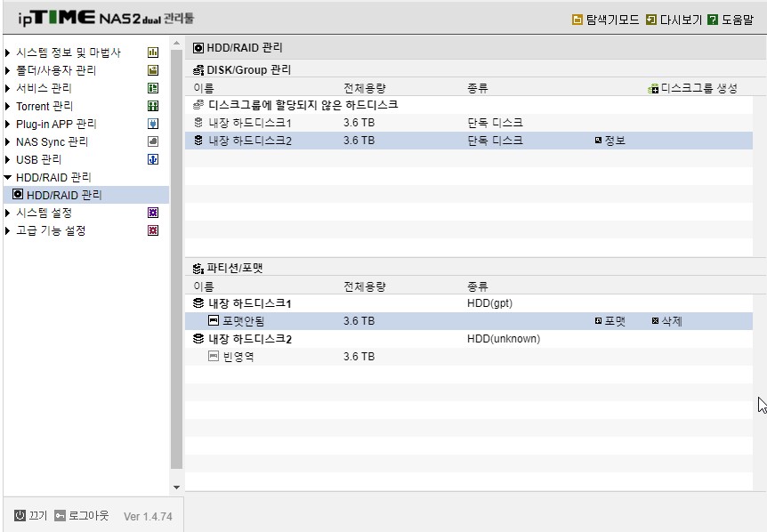The width and height of the screenshot is (767, 532).
Task: Click the 시스템 설정 purple icon
Action: [x=153, y=213]
